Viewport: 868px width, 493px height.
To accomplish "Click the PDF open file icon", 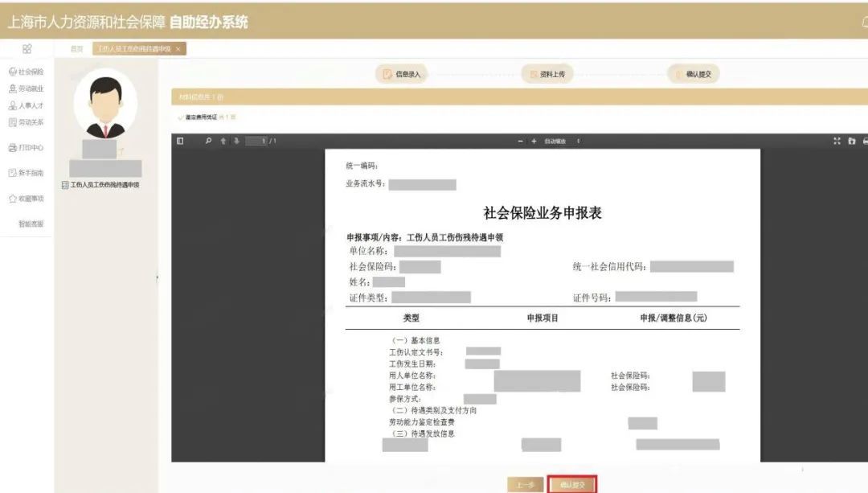I will [851, 142].
